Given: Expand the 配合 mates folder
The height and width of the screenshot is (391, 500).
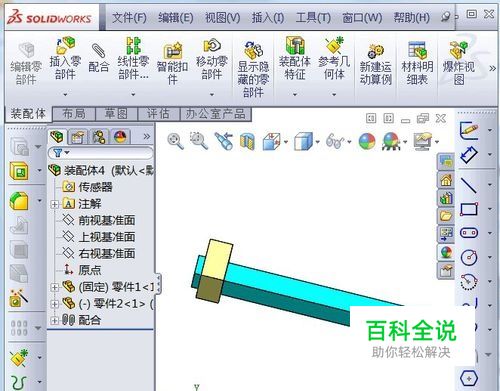Looking at the screenshot, I should point(54,320).
